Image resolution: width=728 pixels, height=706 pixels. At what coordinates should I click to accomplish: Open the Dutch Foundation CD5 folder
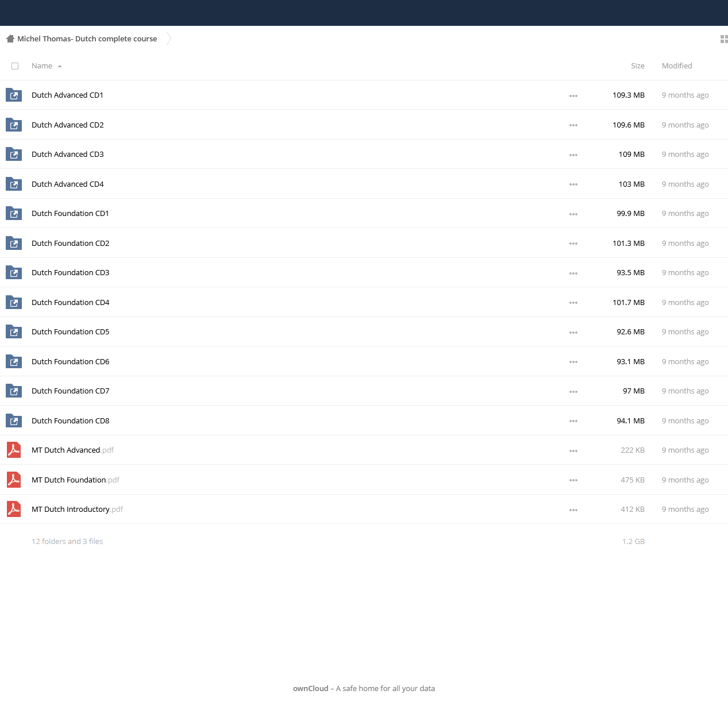coord(70,332)
